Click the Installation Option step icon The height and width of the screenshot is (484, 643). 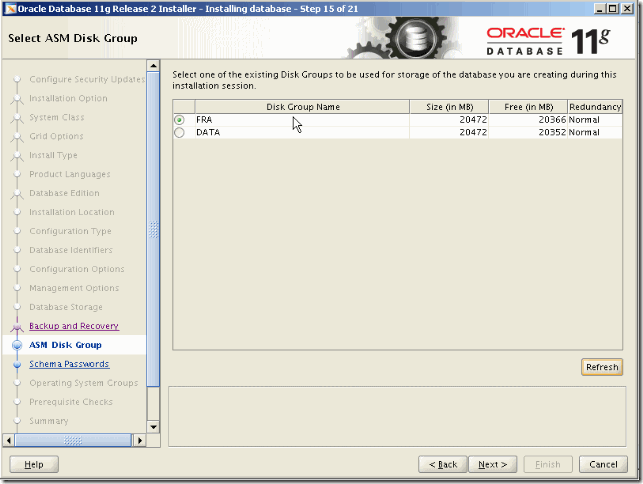coord(17,99)
